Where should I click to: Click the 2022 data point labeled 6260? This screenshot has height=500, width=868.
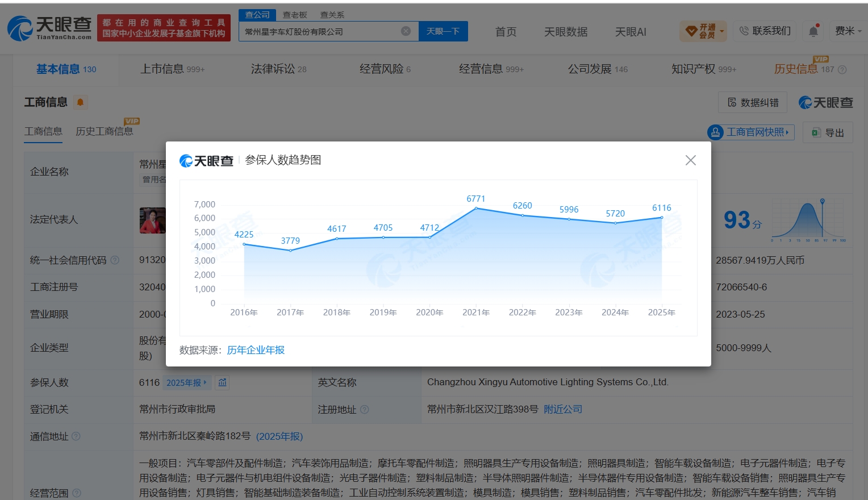pyautogui.click(x=523, y=215)
